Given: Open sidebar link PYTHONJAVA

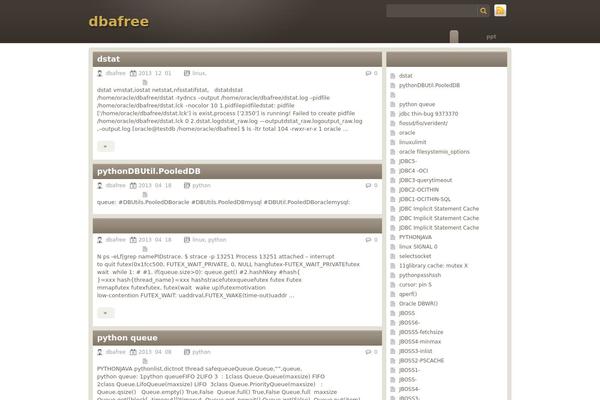Looking at the screenshot, I should [415, 237].
